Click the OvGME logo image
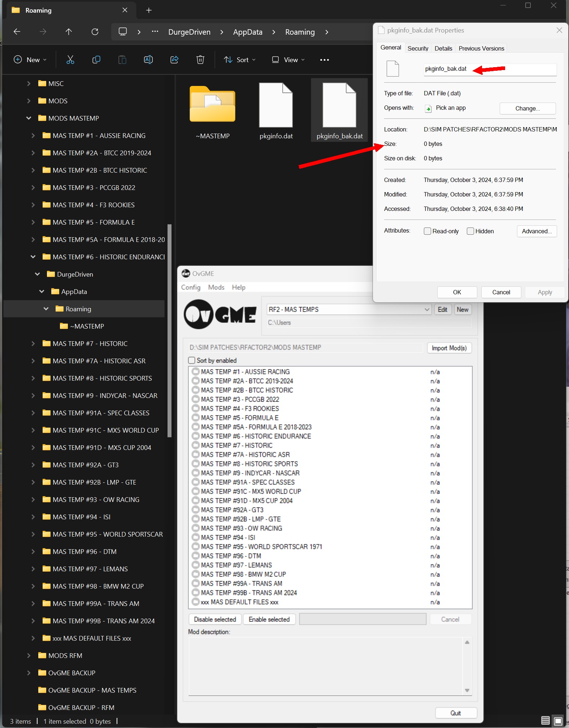Screen dimensions: 569x728 click(220, 314)
